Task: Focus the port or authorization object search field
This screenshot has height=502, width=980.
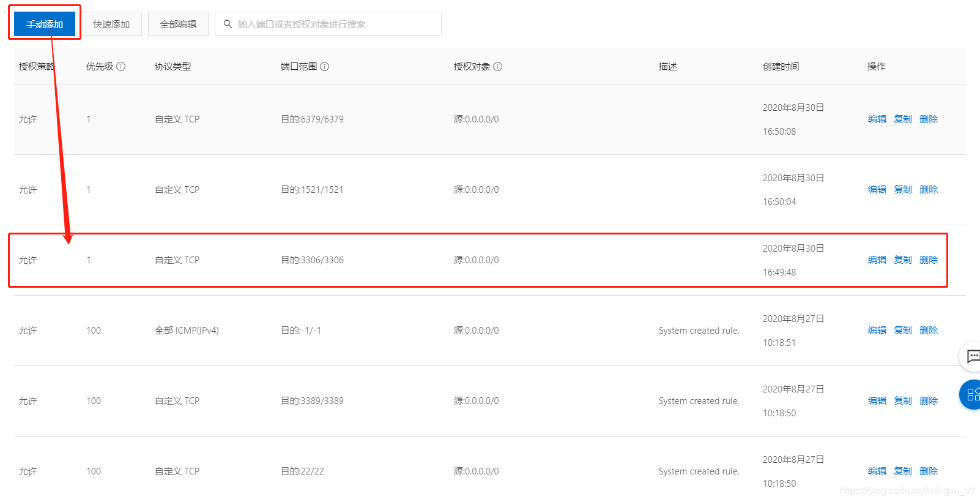Action: [x=328, y=24]
